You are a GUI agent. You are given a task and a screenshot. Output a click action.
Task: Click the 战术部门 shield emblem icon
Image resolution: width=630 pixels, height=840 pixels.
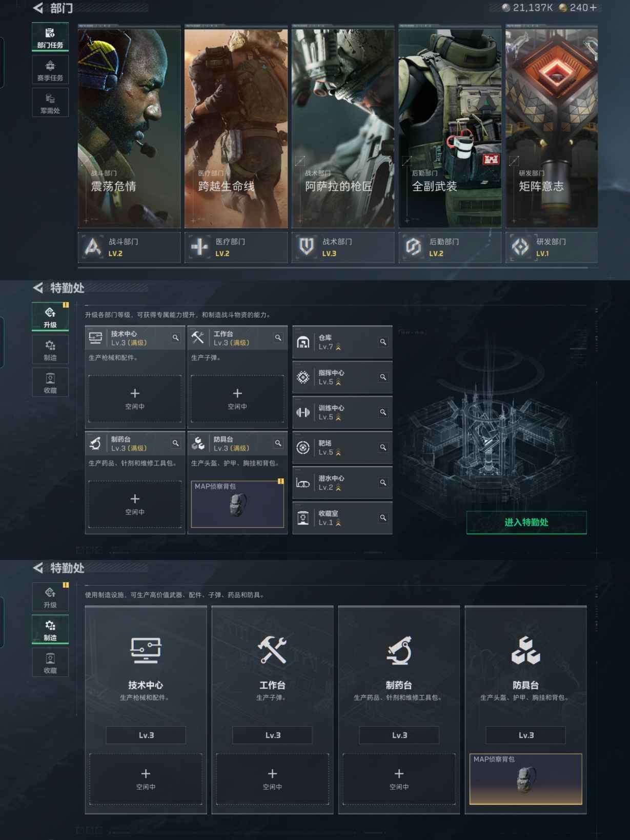point(307,247)
